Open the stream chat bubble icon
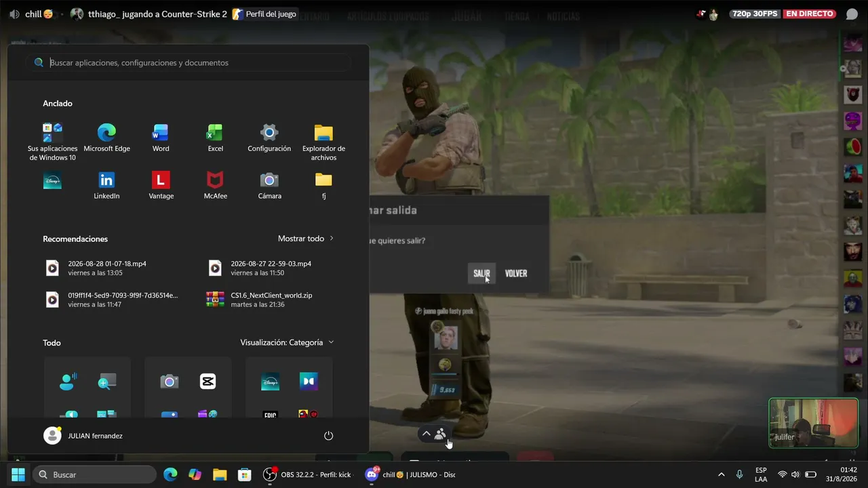Screen dimensions: 868x488 pyautogui.click(x=852, y=14)
